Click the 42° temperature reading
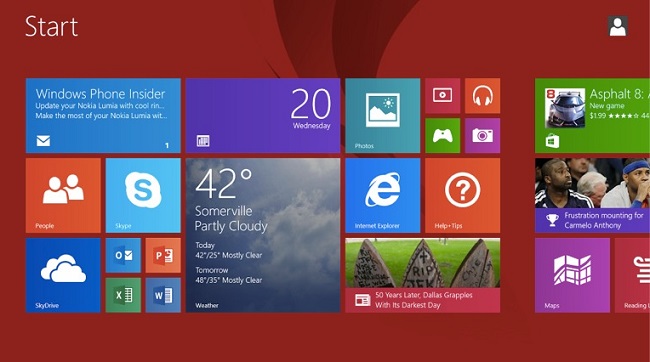This screenshot has height=362, width=650. tap(224, 183)
